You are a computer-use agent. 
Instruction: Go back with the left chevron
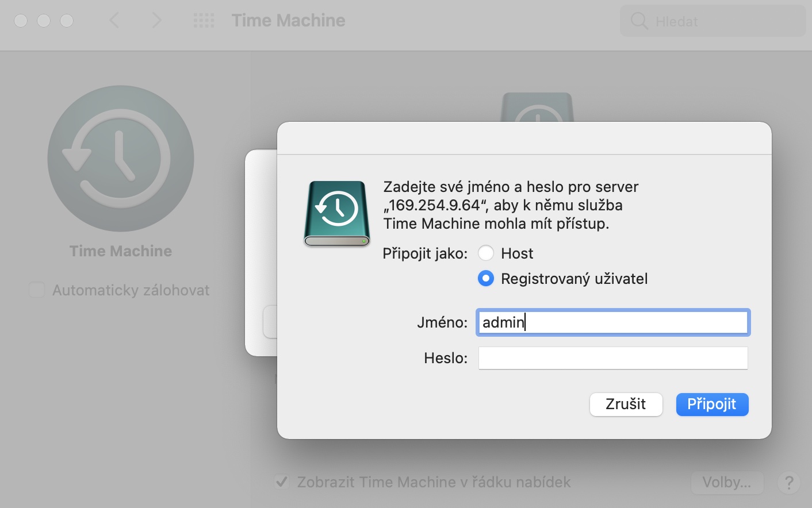(x=114, y=21)
